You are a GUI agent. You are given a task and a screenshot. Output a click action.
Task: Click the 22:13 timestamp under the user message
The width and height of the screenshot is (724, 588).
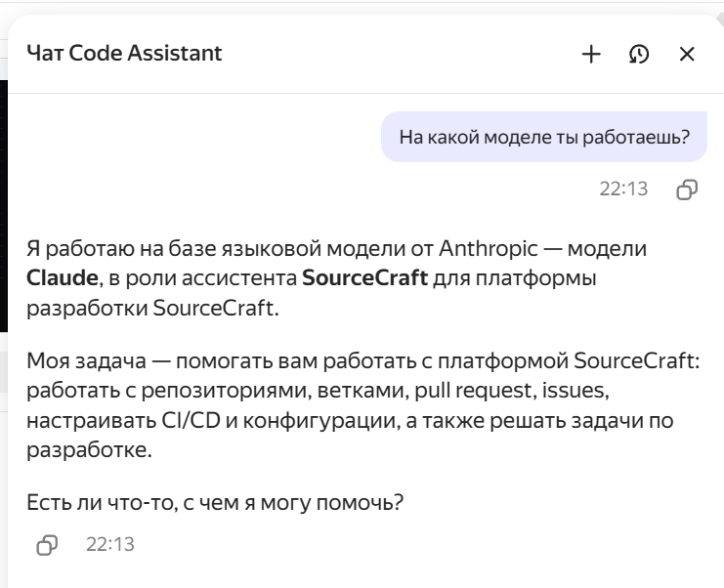coord(623,189)
